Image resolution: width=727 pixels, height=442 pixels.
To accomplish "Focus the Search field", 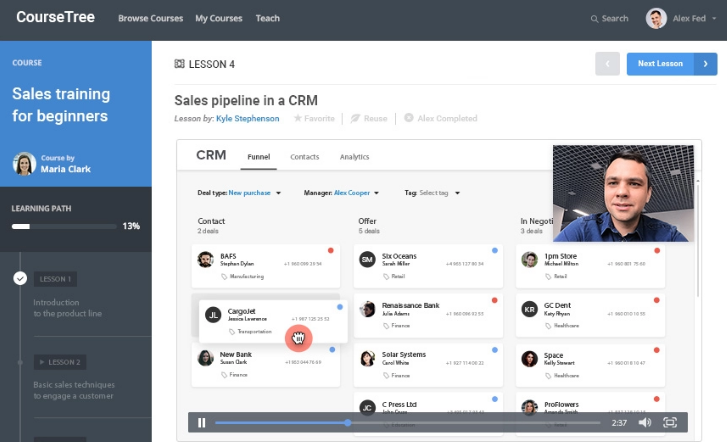I will pyautogui.click(x=615, y=19).
